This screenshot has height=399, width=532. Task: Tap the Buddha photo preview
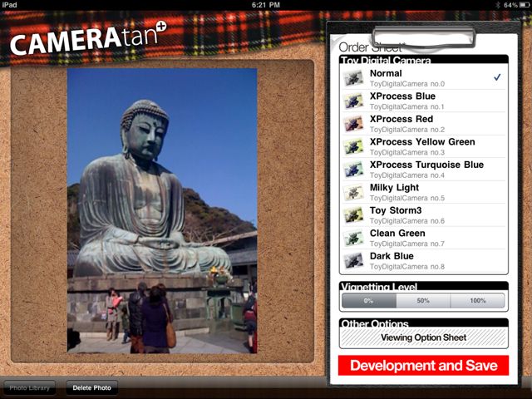point(162,210)
